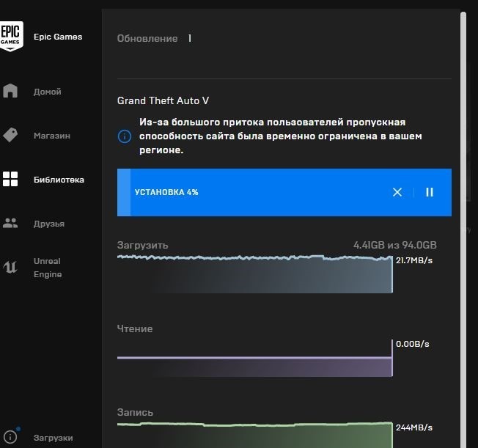Click the Обновление section header
Image resolution: width=478 pixels, height=448 pixels.
tap(147, 38)
